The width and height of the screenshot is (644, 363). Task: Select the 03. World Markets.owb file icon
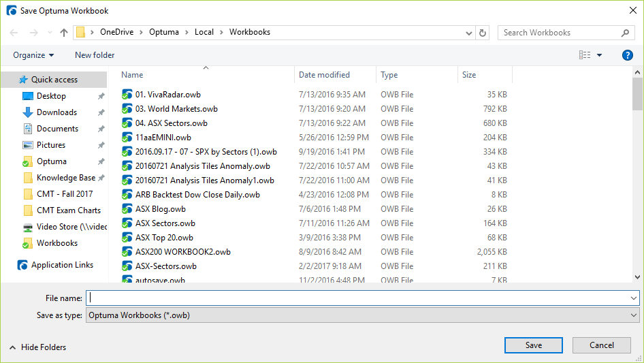tap(127, 109)
